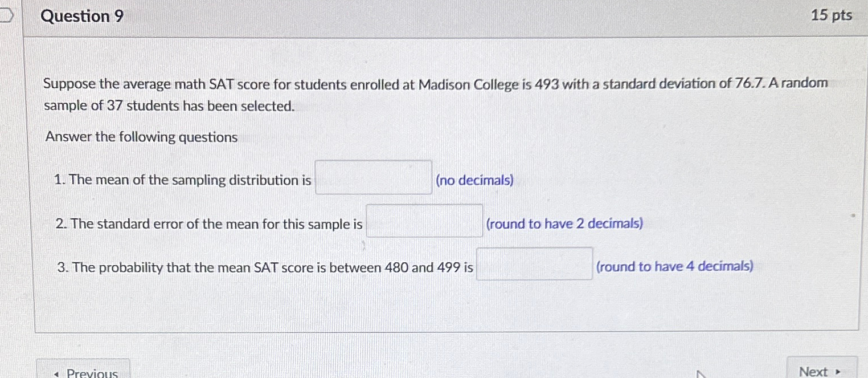Click the '(round to have 2 decimals)' hint
The height and width of the screenshot is (378, 868).
click(x=564, y=223)
